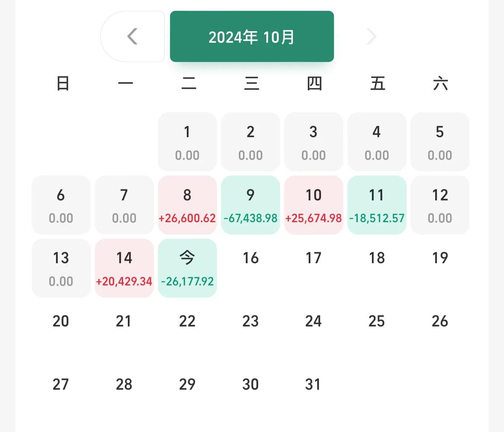Select October 9 with -67,438.98 loss
504x432 pixels.
click(251, 205)
